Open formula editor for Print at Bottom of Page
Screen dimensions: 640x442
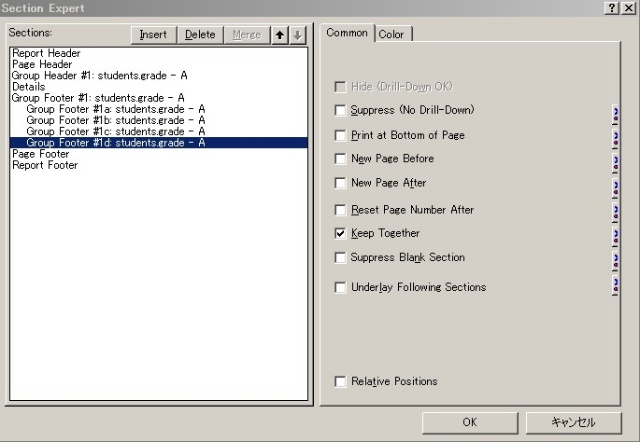(x=615, y=139)
